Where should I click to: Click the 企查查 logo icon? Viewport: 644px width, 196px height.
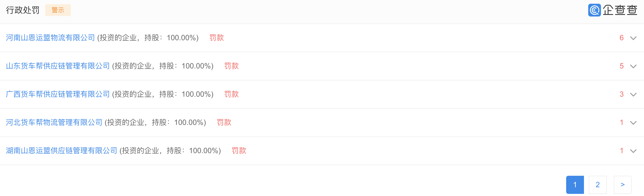pos(594,10)
